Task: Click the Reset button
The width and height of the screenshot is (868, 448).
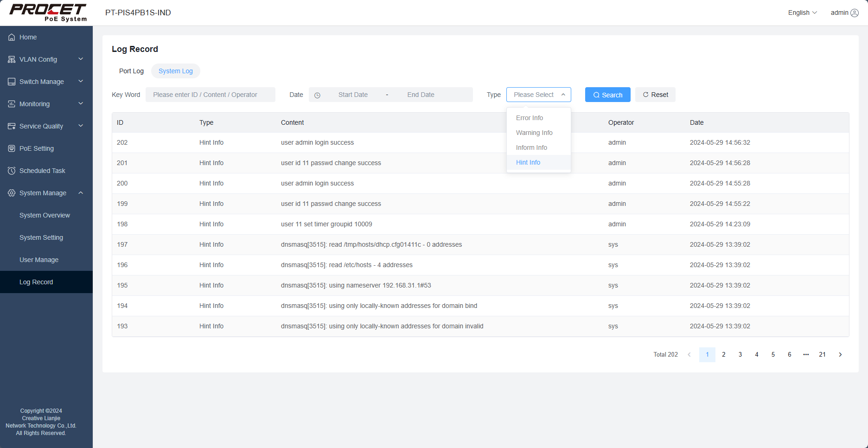Action: click(655, 95)
